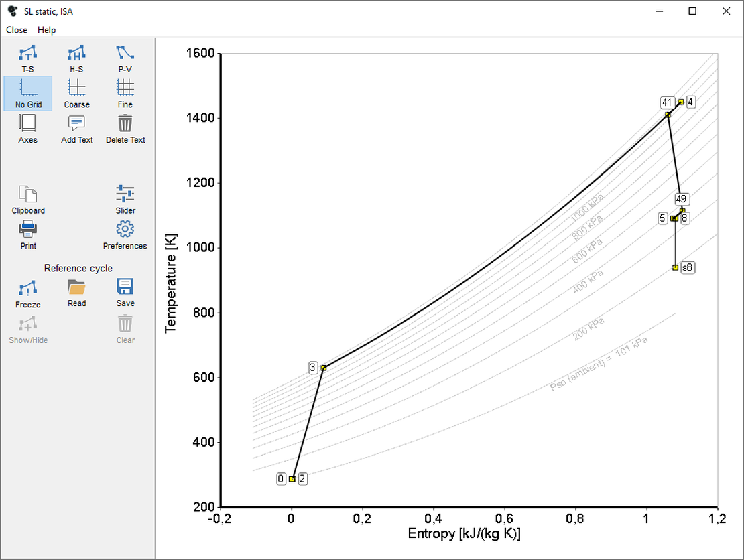Open the Axes settings
This screenshot has width=744, height=560.
coord(27,124)
